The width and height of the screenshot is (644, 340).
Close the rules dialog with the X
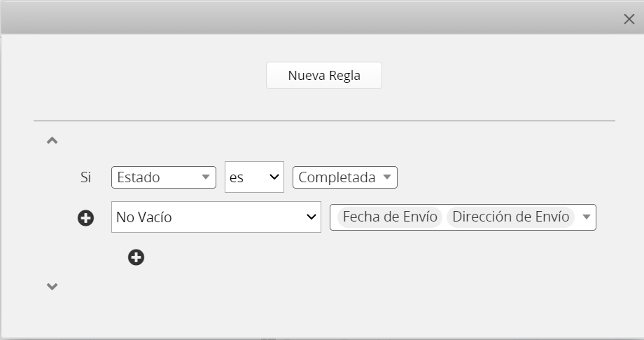pyautogui.click(x=629, y=19)
